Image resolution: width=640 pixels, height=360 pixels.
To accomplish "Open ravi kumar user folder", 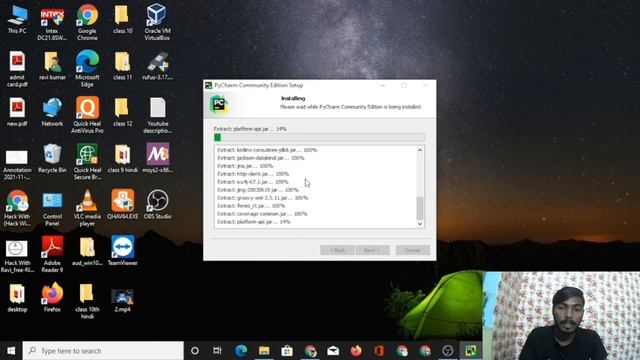I will (52, 66).
